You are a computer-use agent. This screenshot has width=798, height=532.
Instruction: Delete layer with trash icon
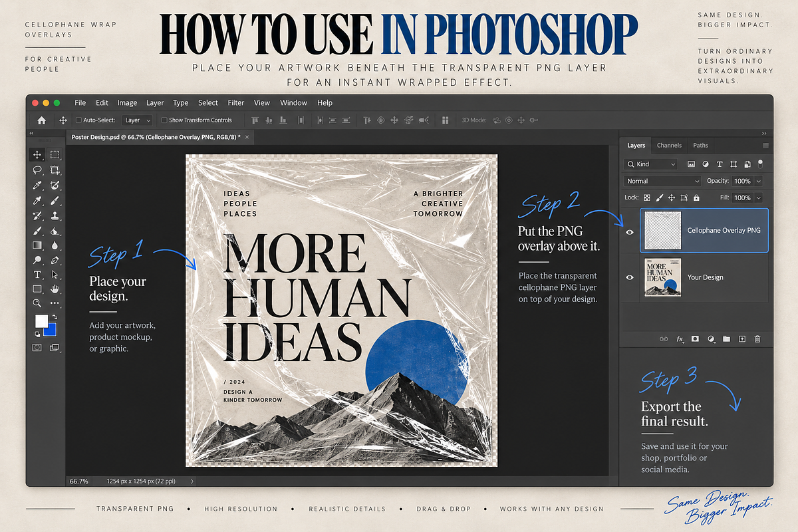[x=757, y=339]
